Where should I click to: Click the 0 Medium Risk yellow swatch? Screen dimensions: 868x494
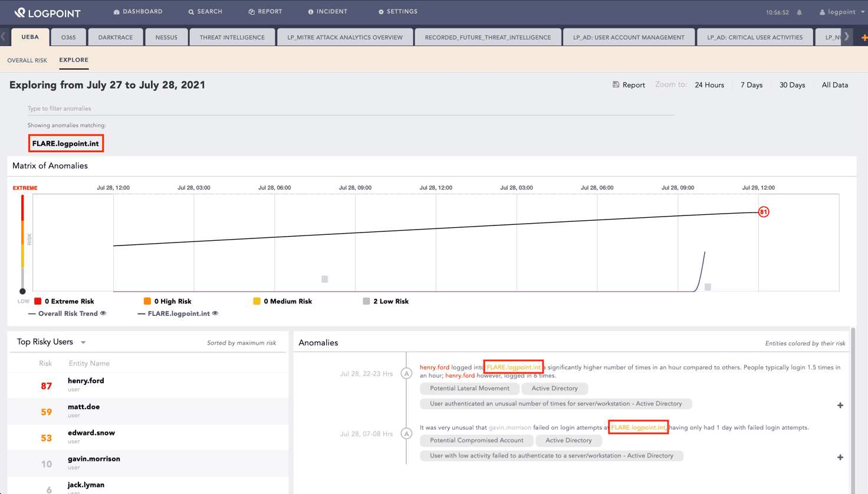tap(257, 301)
